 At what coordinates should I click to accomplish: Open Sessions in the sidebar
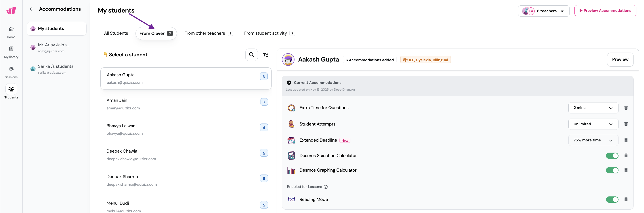11,72
